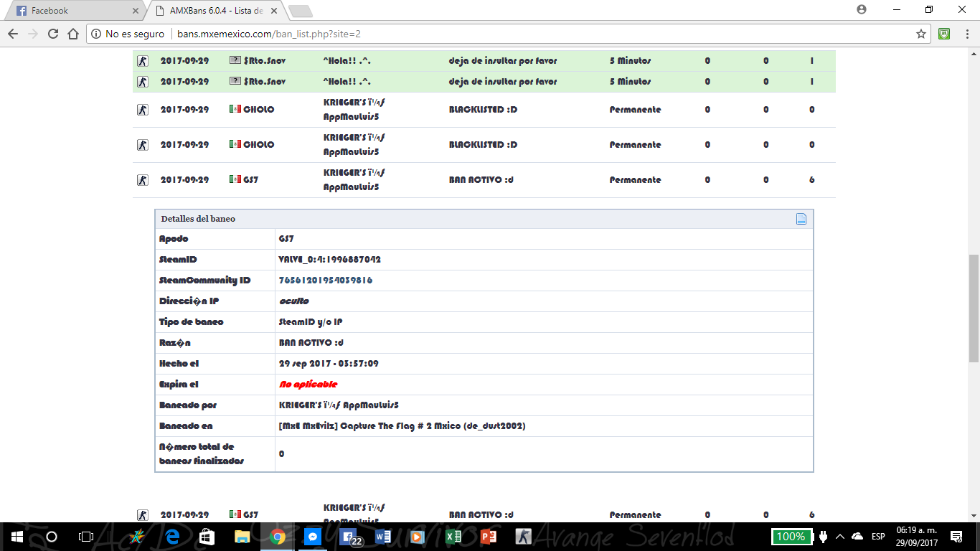Screen dimensions: 980x551
Task: Click 'deja de insultar por favor' in top row
Action: coord(503,61)
